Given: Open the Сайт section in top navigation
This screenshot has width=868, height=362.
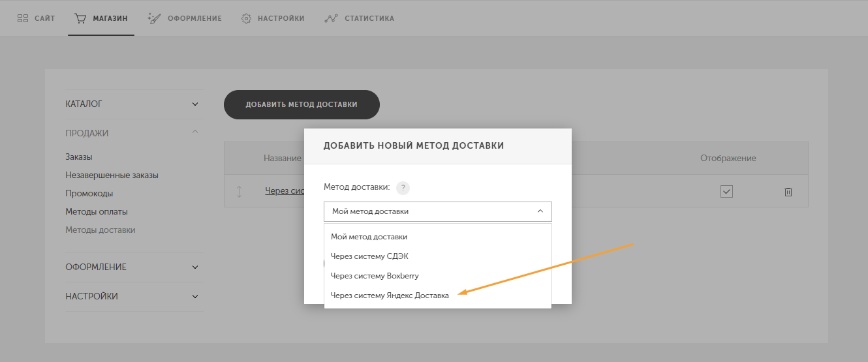Looking at the screenshot, I should (x=36, y=18).
